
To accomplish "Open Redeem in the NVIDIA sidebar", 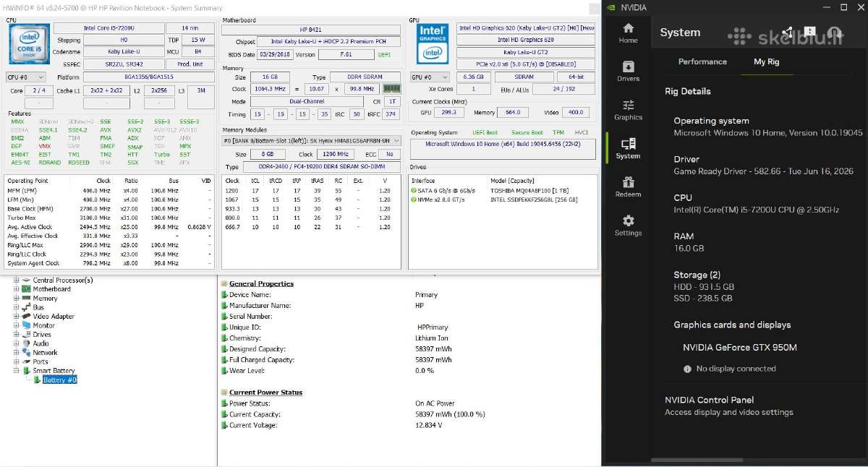I will (x=628, y=187).
